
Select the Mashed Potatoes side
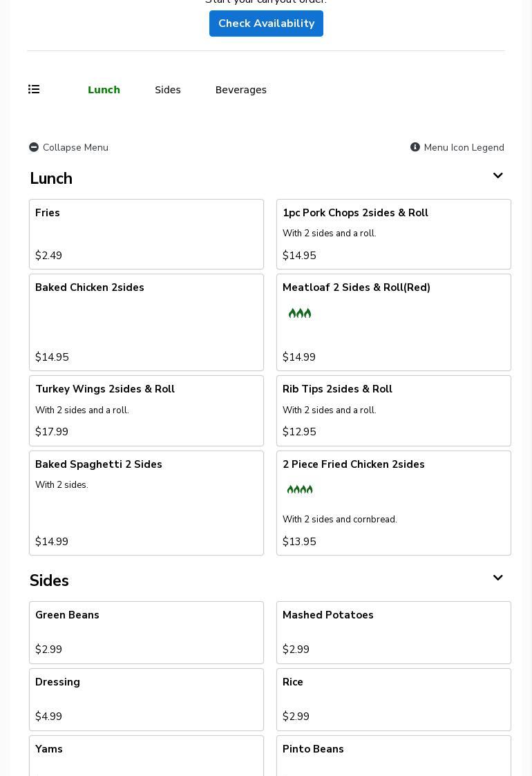pos(394,632)
